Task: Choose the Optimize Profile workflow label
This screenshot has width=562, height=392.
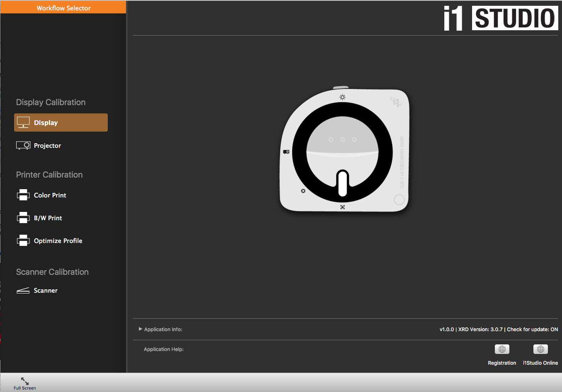Action: (x=58, y=241)
